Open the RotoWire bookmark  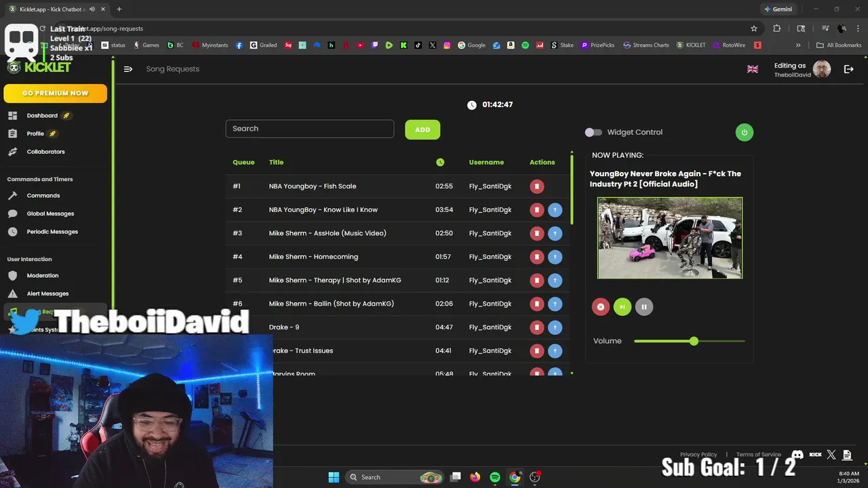[x=728, y=45]
